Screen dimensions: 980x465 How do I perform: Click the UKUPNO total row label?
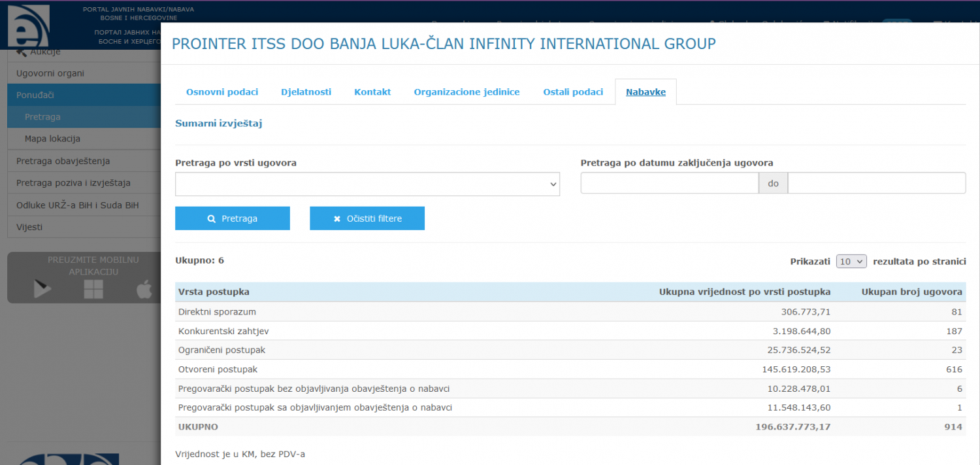pos(198,427)
